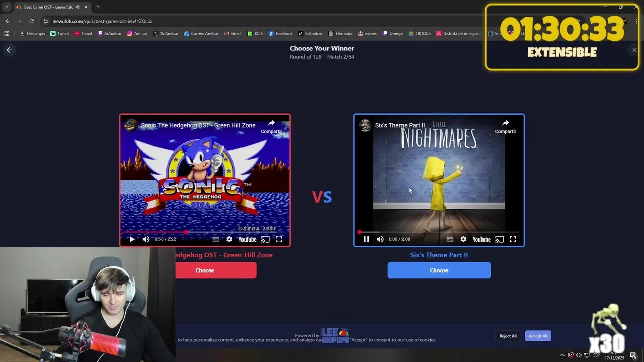View site information icon in address bar
Screen dimensions: 644x362
[x=46, y=21]
